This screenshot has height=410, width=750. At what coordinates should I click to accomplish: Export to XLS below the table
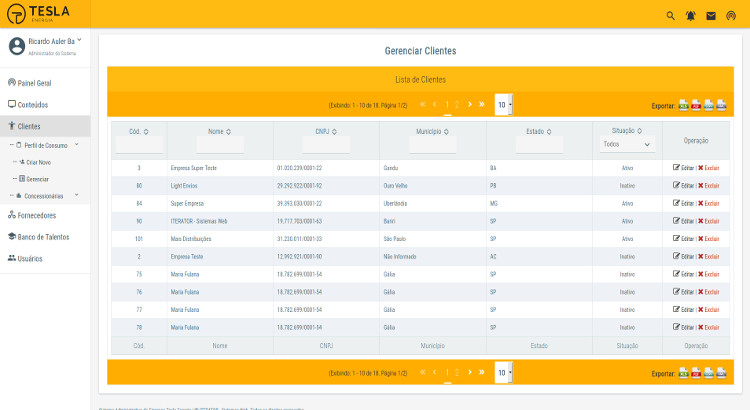(684, 373)
